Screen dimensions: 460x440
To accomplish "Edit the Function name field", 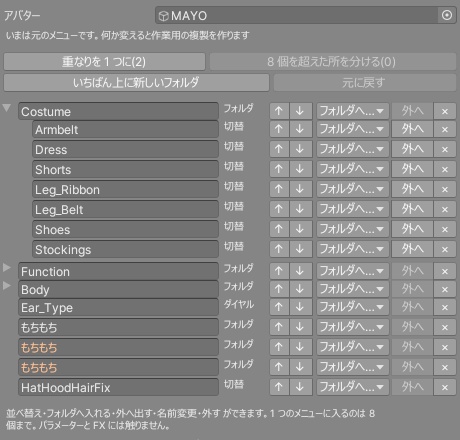I will 118,271.
